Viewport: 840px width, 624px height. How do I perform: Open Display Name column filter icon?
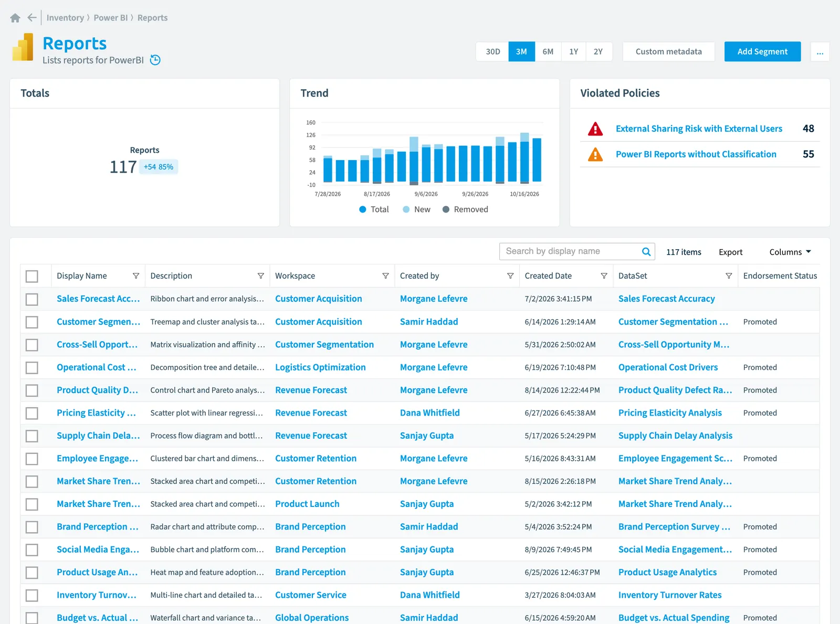136,276
